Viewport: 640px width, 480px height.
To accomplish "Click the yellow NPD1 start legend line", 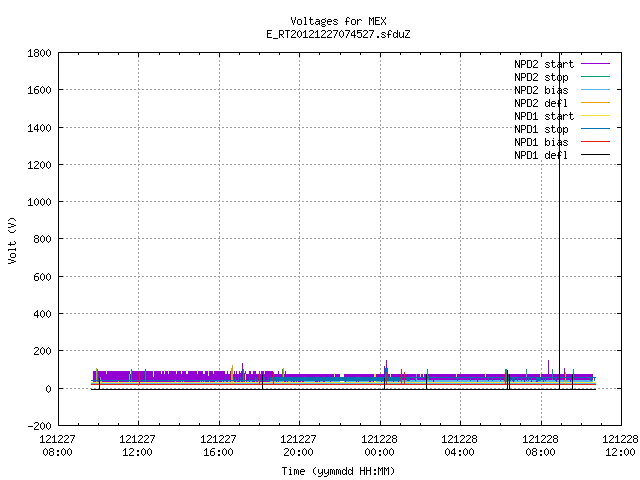I will (596, 116).
